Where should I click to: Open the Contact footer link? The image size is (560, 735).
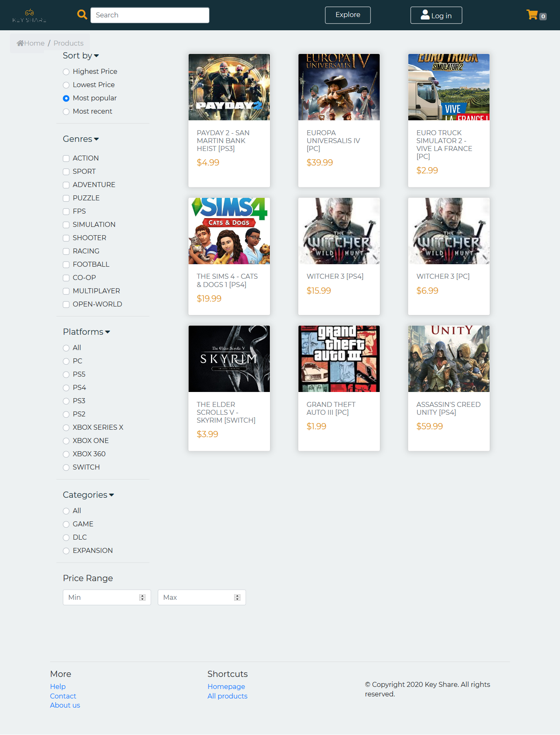tap(63, 696)
